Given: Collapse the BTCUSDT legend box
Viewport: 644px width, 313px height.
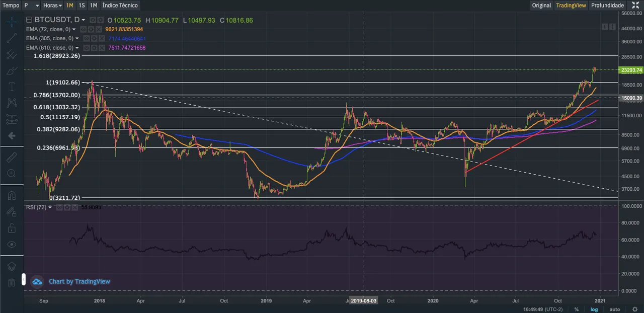Looking at the screenshot, I should 29,20.
